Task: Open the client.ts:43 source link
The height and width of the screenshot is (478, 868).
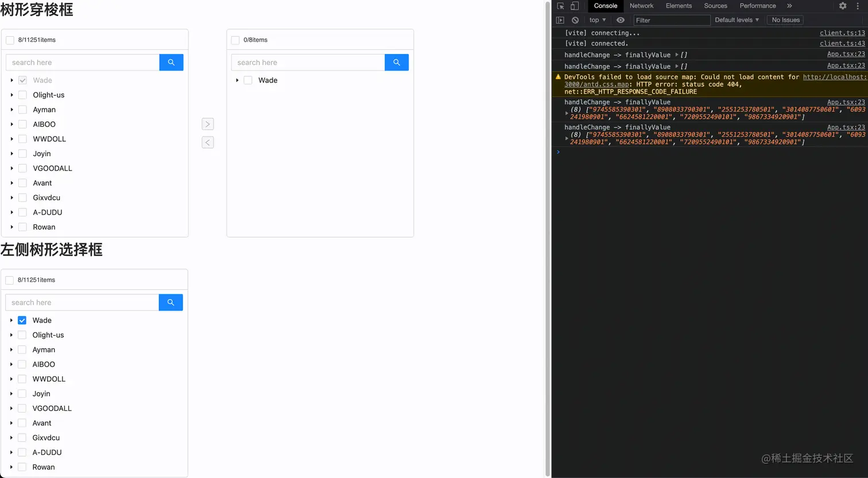Action: click(842, 44)
